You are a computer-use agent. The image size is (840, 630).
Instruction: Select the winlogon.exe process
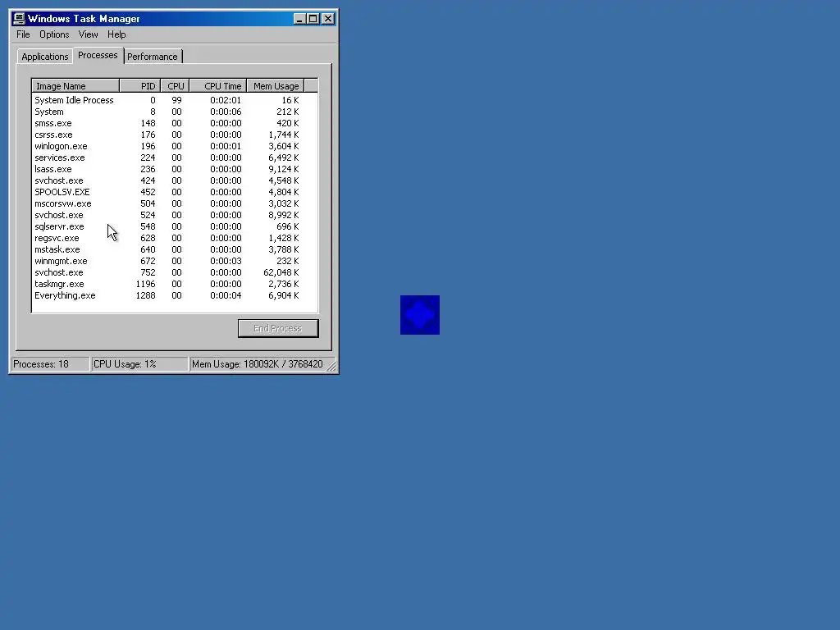tap(175, 146)
